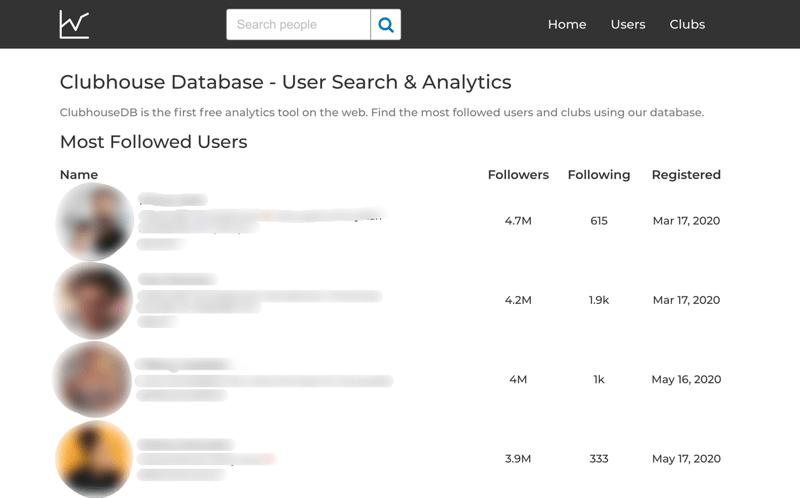
Task: Open avatar of user with 4.7M followers
Action: (95, 221)
